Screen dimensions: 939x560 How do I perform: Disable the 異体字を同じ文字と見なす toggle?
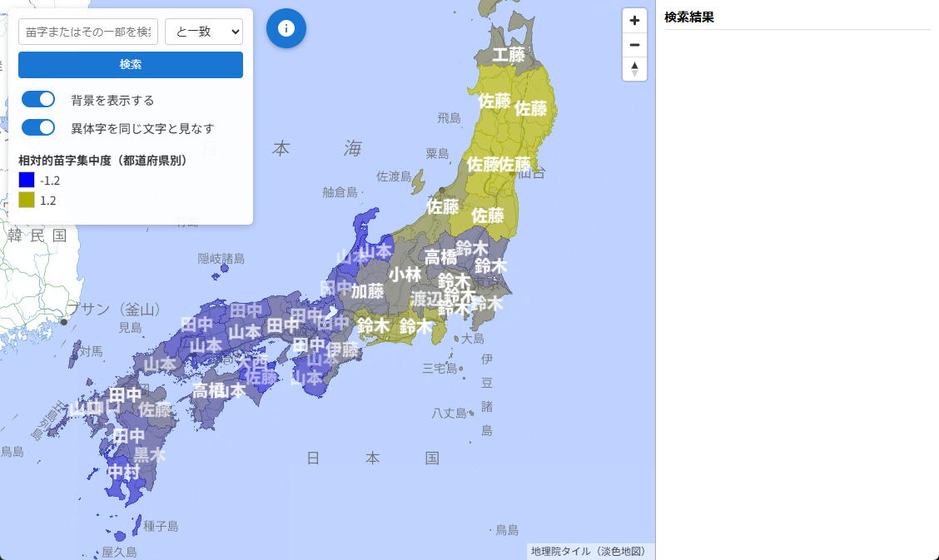pos(37,128)
